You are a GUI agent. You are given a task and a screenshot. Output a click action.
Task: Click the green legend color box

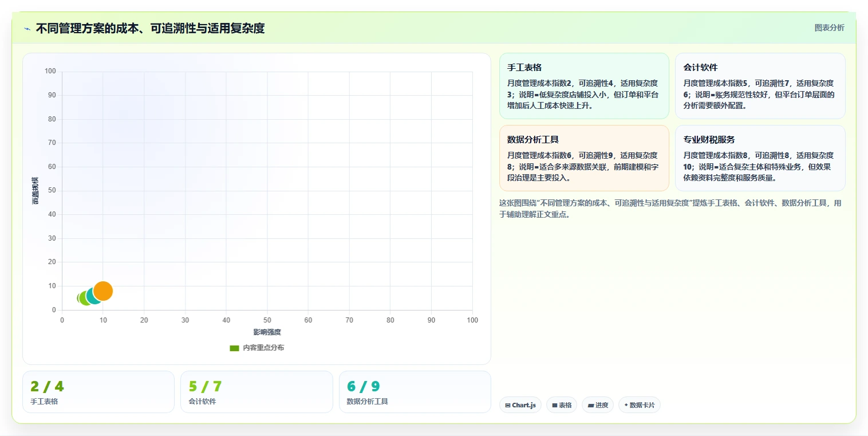pyautogui.click(x=234, y=348)
